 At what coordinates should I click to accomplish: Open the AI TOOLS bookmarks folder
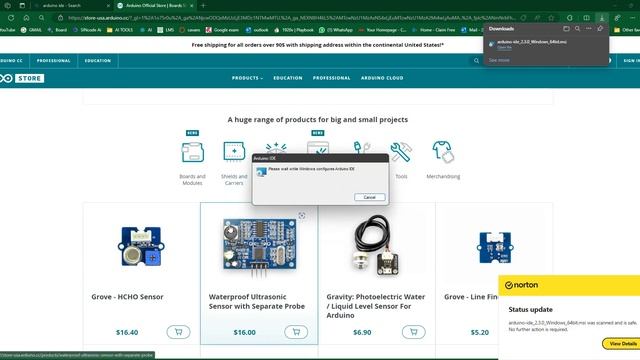[120, 30]
